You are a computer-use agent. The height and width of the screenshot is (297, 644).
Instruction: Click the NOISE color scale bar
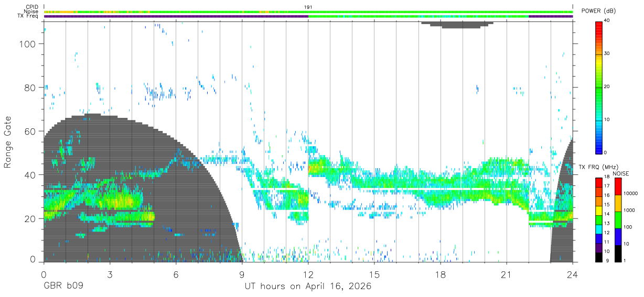618,219
